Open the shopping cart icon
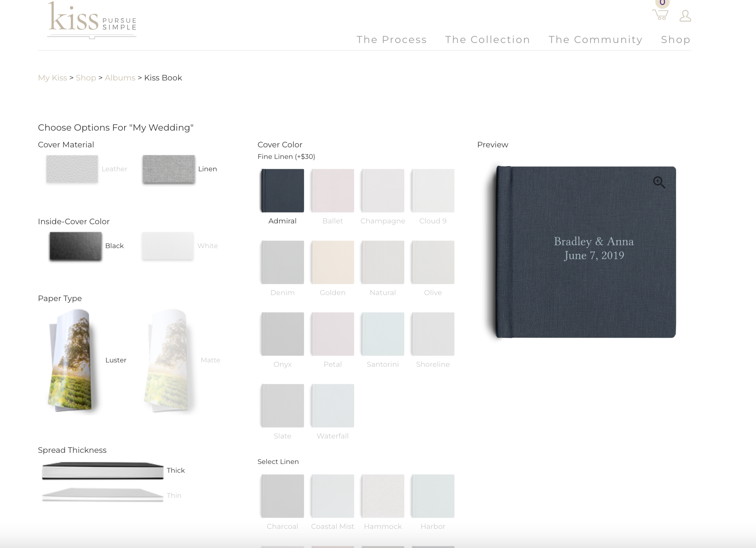The image size is (756, 548). (661, 14)
